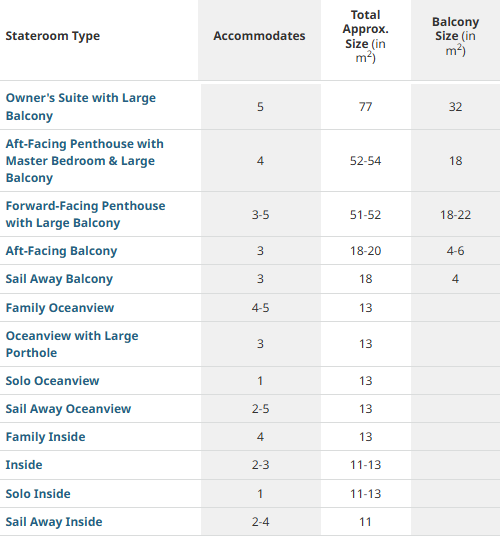Image resolution: width=500 pixels, height=537 pixels.
Task: Open Oceanview with Large Porthole link
Action: [72, 344]
